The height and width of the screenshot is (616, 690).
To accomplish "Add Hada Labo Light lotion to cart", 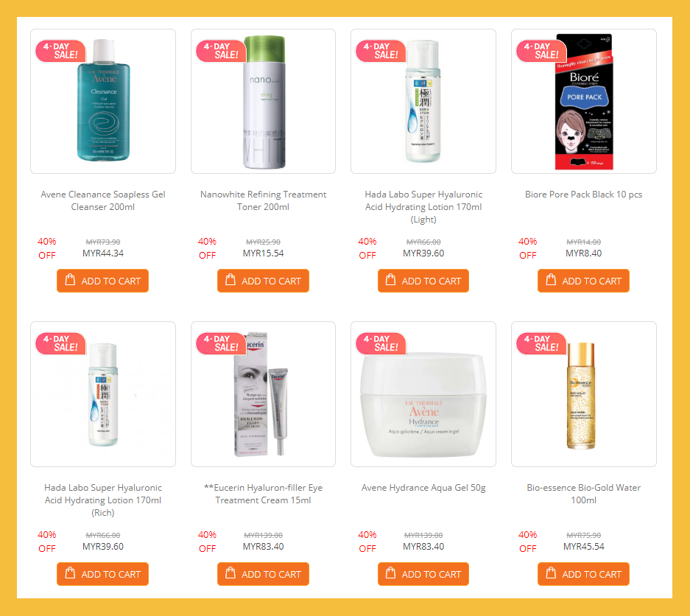I will [423, 281].
